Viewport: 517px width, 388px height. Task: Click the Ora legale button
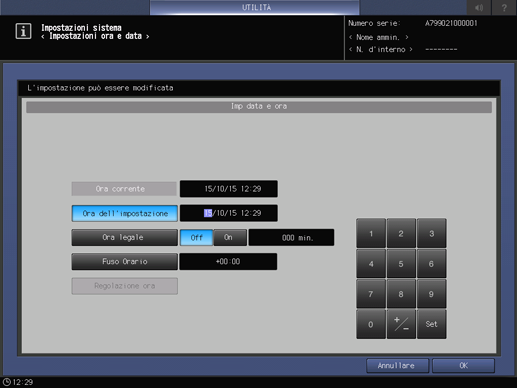click(x=125, y=237)
